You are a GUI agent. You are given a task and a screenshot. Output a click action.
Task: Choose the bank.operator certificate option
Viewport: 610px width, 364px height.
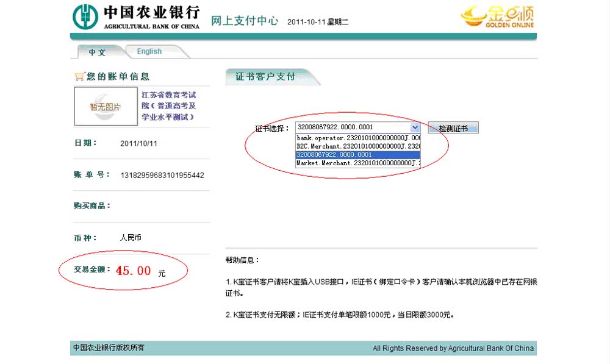(358, 138)
